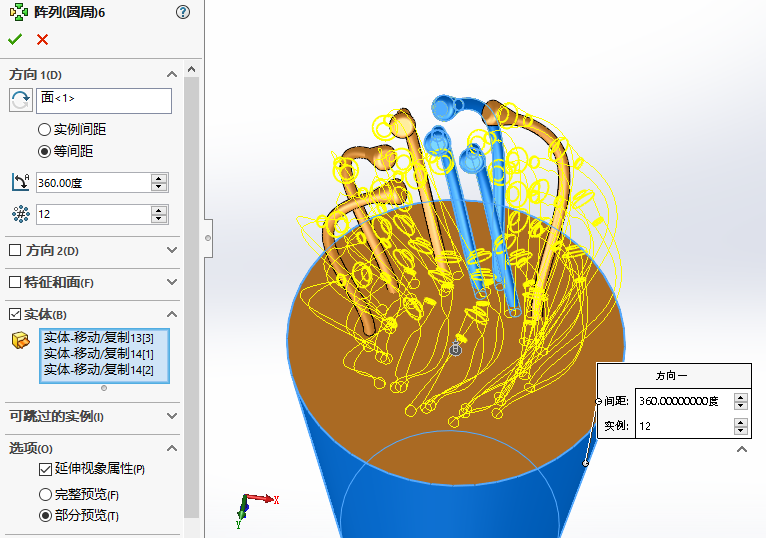Click the solid bodies icon beside list
The image size is (766, 538).
pyautogui.click(x=20, y=340)
